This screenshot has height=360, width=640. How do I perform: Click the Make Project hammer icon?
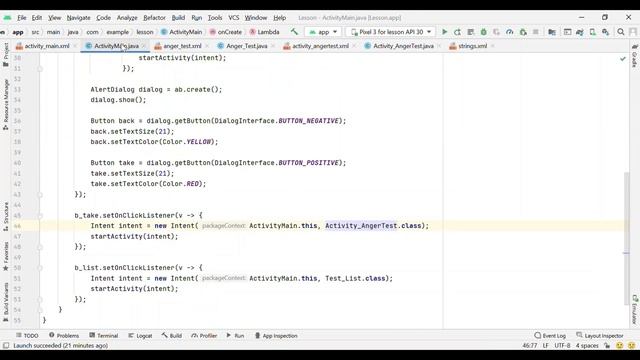(294, 32)
